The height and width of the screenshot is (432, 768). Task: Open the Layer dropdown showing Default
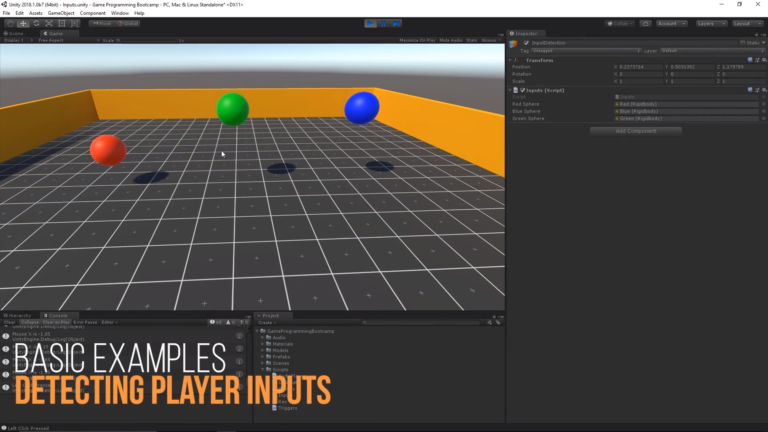[x=712, y=50]
